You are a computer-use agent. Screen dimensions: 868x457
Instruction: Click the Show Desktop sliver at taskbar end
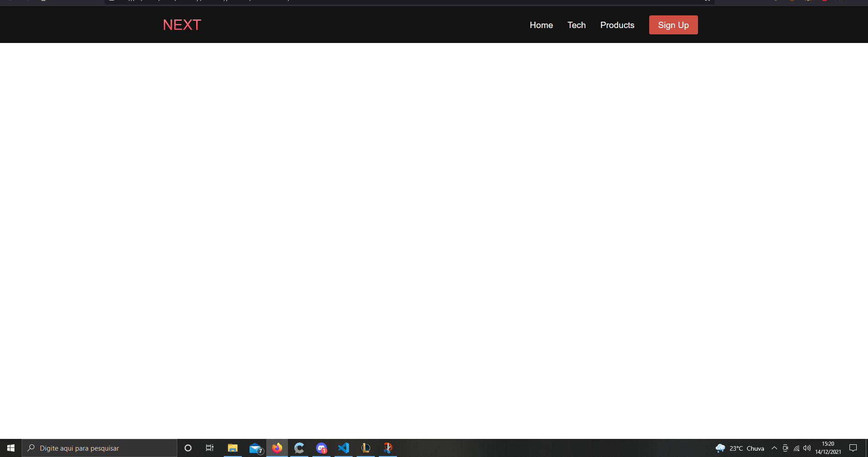866,448
